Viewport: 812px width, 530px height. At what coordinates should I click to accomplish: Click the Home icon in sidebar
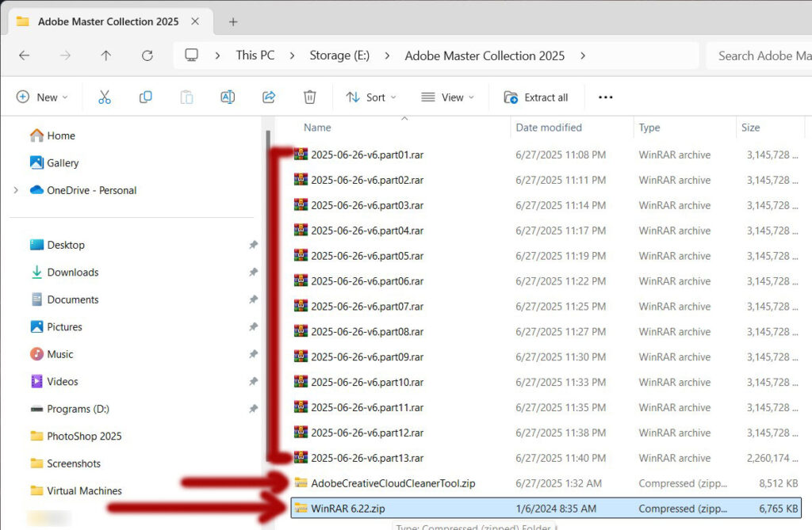36,135
